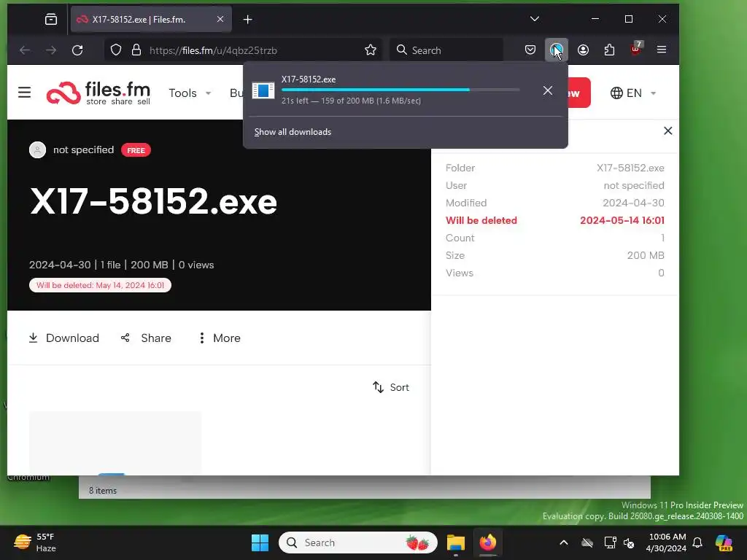The height and width of the screenshot is (560, 747).
Task: Expand the list all tabs chevron
Action: 535,19
